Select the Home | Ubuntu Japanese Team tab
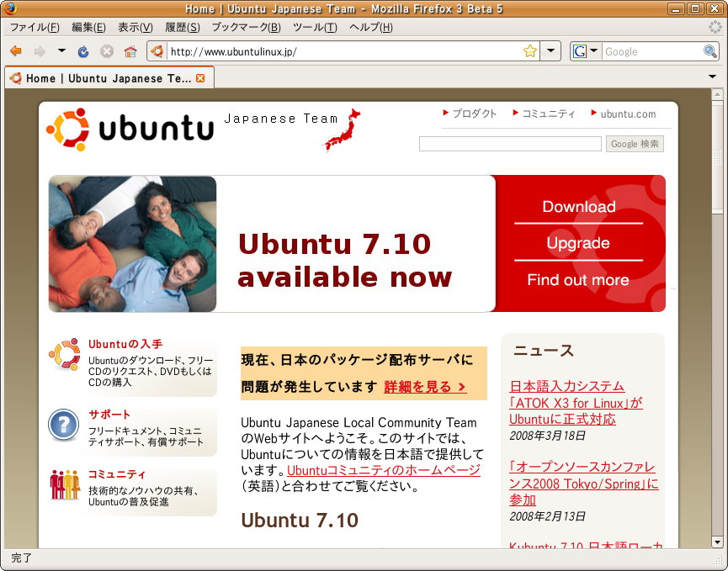The height and width of the screenshot is (571, 728). (109, 78)
